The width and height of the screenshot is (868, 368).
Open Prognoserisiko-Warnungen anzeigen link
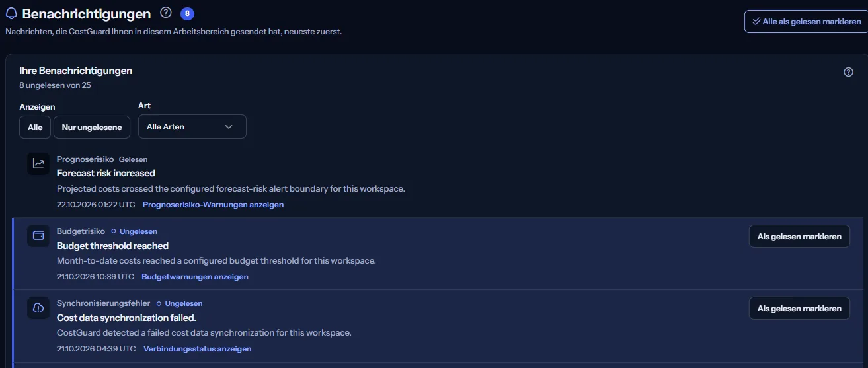213,205
